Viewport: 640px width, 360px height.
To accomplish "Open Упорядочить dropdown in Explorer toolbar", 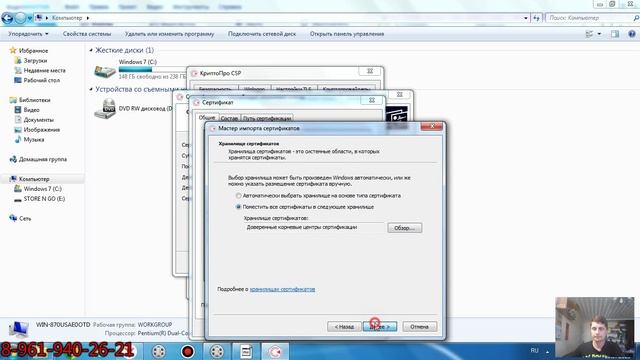I will (28, 34).
